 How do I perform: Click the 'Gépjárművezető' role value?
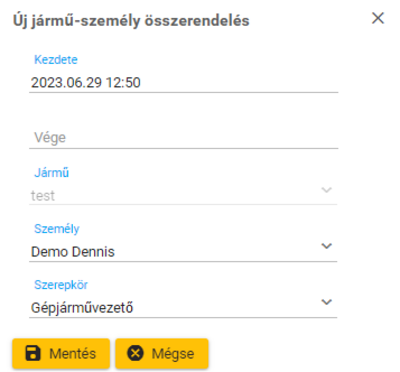tap(82, 308)
